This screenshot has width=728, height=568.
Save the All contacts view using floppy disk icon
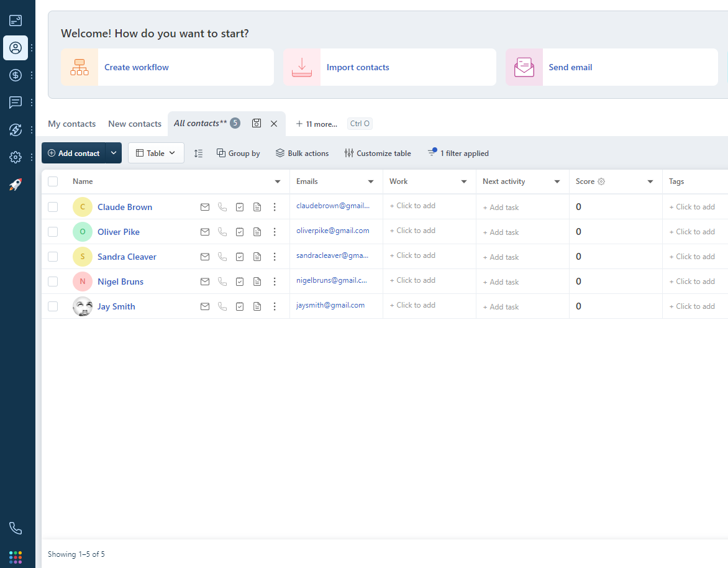[257, 123]
